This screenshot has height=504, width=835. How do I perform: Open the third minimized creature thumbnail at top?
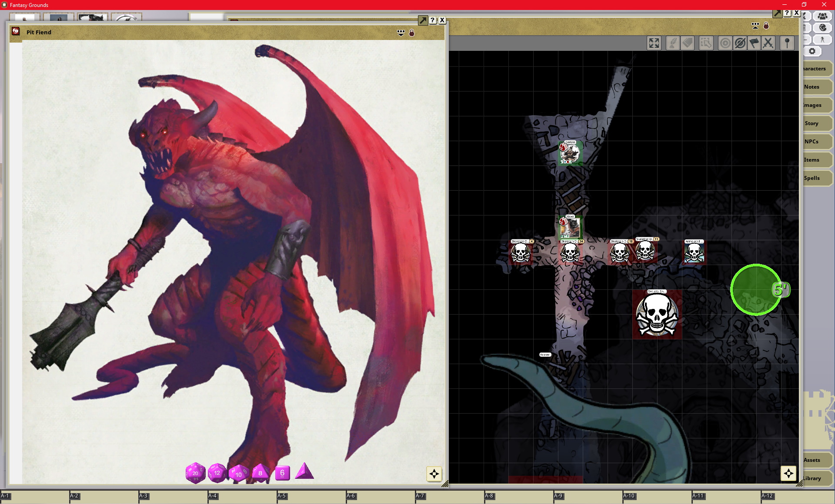coord(93,17)
